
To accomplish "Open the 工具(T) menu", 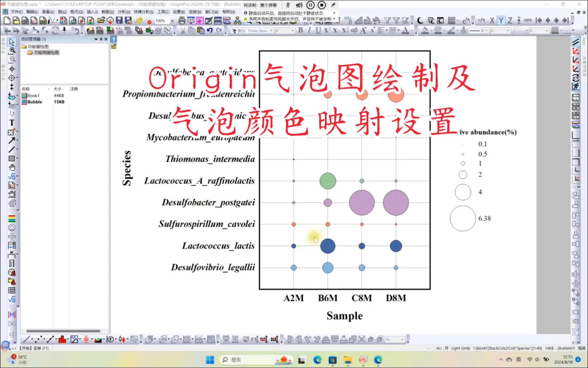I will pyautogui.click(x=164, y=12).
